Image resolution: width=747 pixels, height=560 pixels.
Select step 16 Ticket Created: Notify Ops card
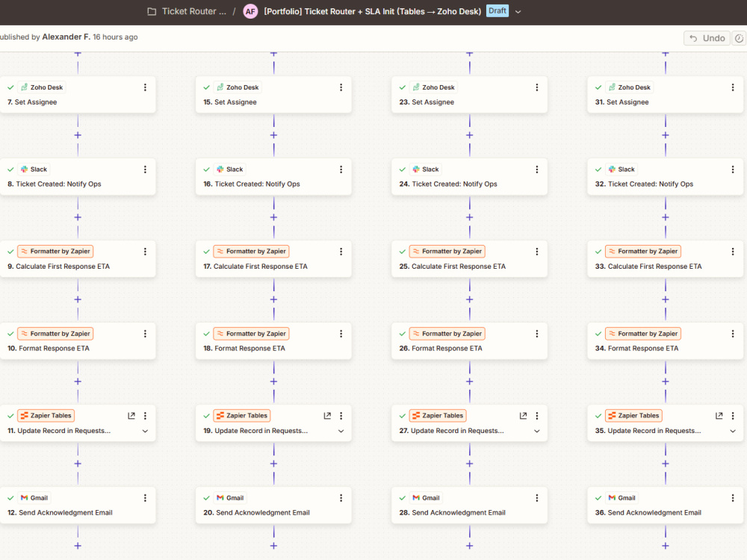[273, 177]
